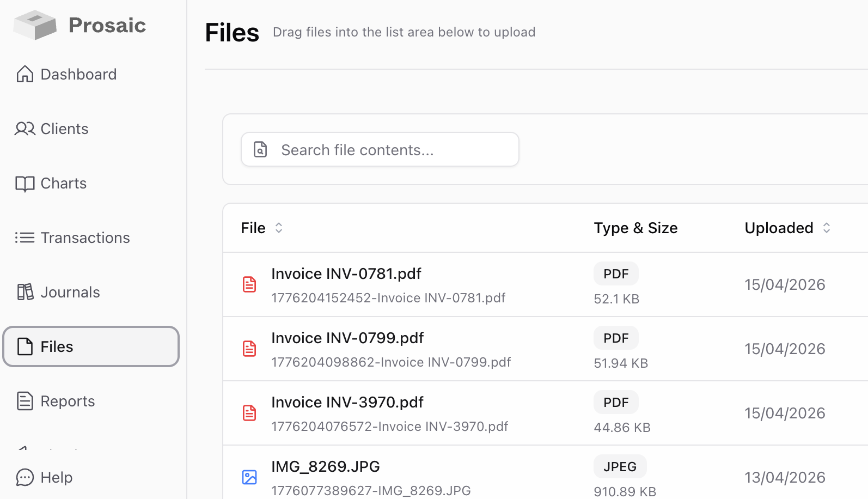Open Invoice INV-3970.pdf file name
The width and height of the screenshot is (868, 499).
(x=347, y=402)
